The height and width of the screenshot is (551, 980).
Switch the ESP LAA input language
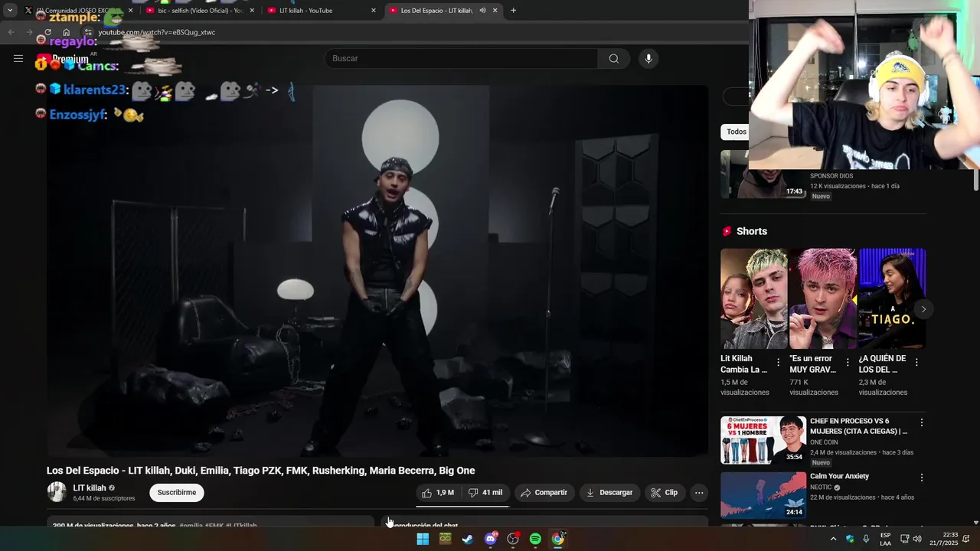(x=885, y=539)
